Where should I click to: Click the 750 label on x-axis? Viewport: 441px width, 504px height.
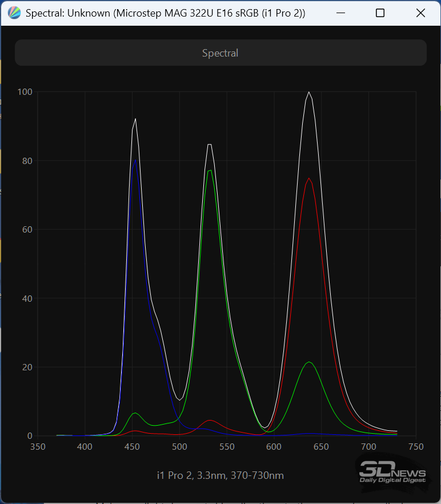pyautogui.click(x=416, y=446)
